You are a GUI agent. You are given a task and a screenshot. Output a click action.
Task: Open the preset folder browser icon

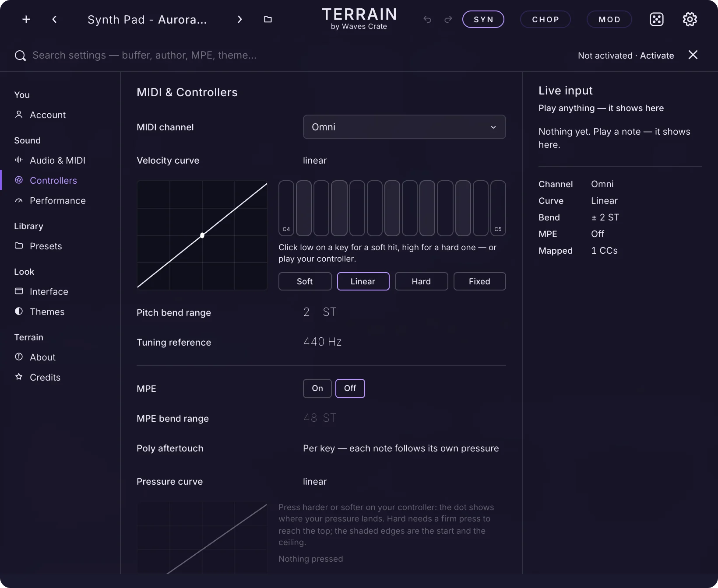[268, 19]
